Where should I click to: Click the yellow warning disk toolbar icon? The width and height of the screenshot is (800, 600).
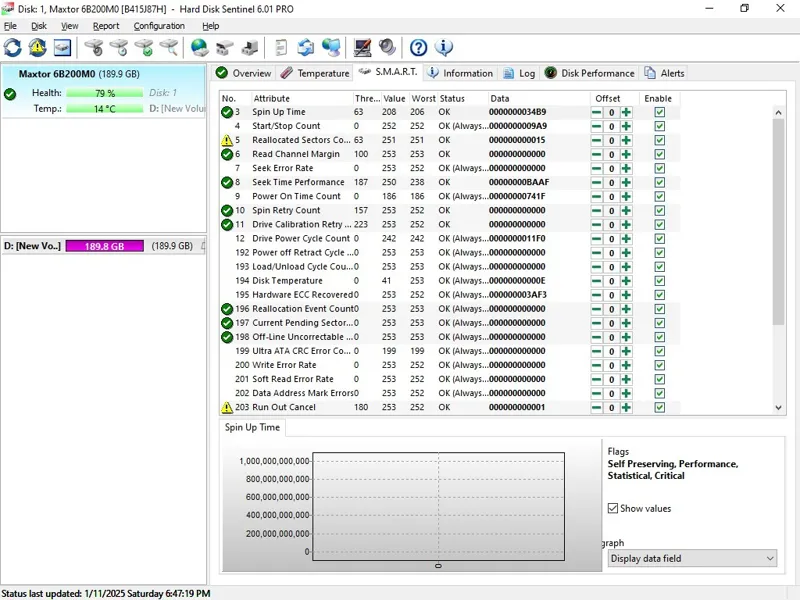click(x=37, y=47)
